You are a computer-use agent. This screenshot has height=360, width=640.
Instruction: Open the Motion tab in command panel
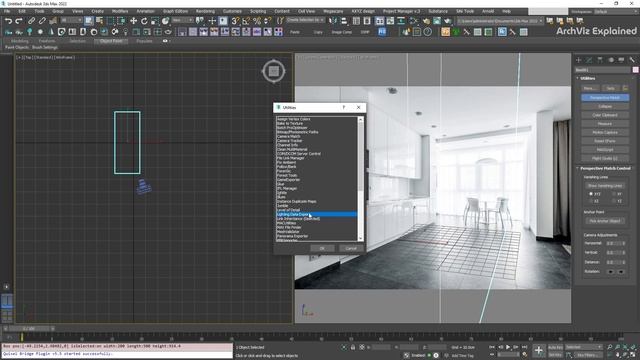(611, 60)
